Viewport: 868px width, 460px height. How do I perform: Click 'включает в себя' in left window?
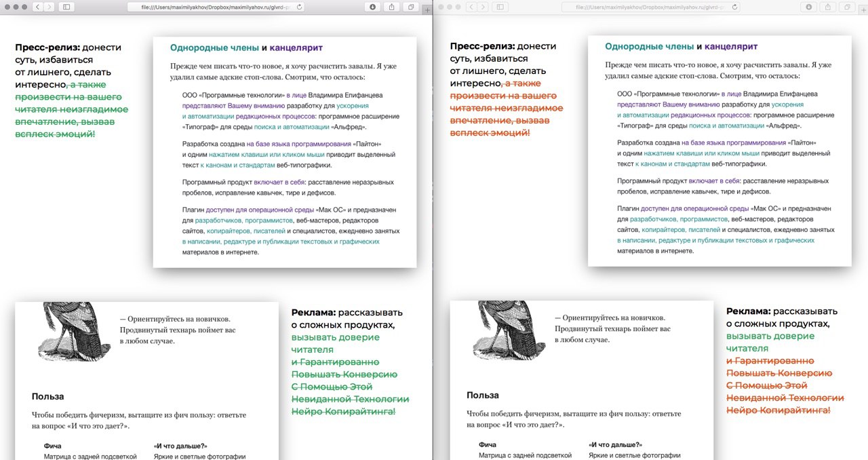tap(278, 182)
